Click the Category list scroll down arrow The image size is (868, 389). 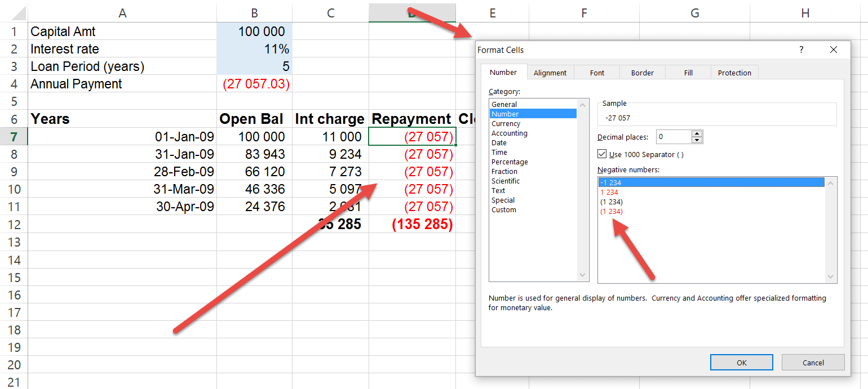583,275
